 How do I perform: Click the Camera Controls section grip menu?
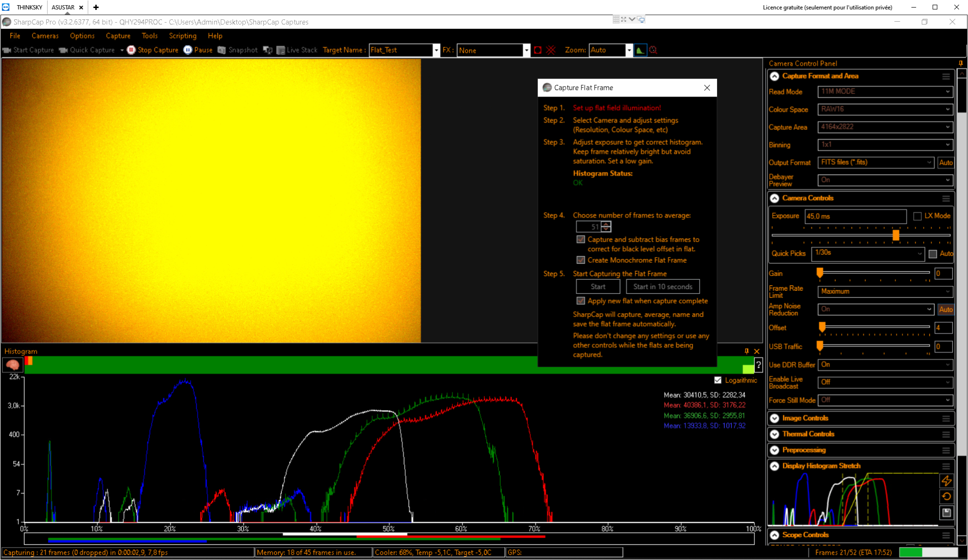946,198
